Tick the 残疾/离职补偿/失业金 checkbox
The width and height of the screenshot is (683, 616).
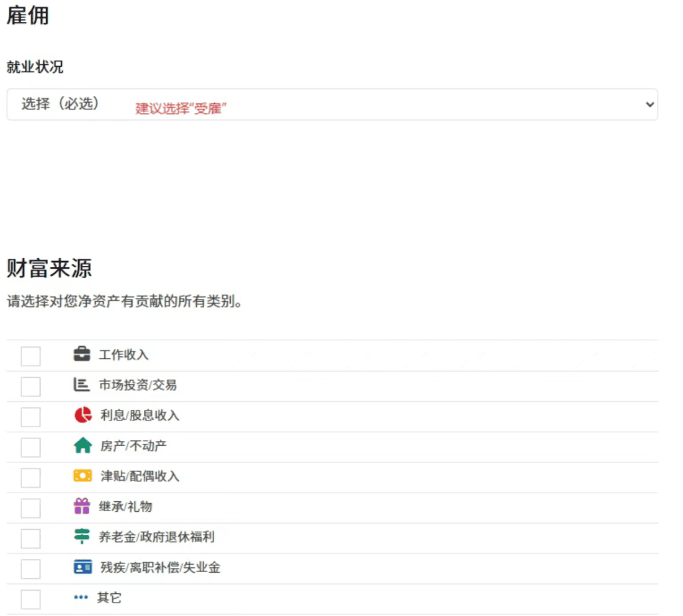tap(31, 569)
